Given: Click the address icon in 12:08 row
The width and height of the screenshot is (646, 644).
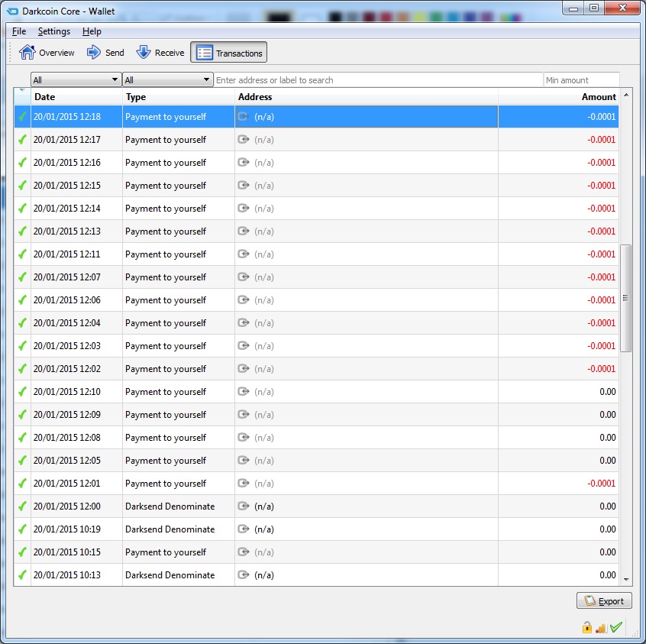Looking at the screenshot, I should (x=244, y=437).
